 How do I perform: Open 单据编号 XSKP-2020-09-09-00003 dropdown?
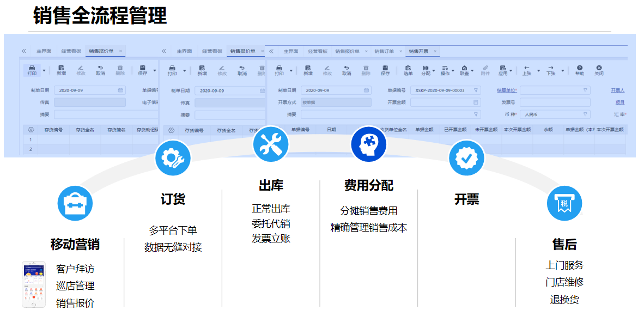(476, 90)
